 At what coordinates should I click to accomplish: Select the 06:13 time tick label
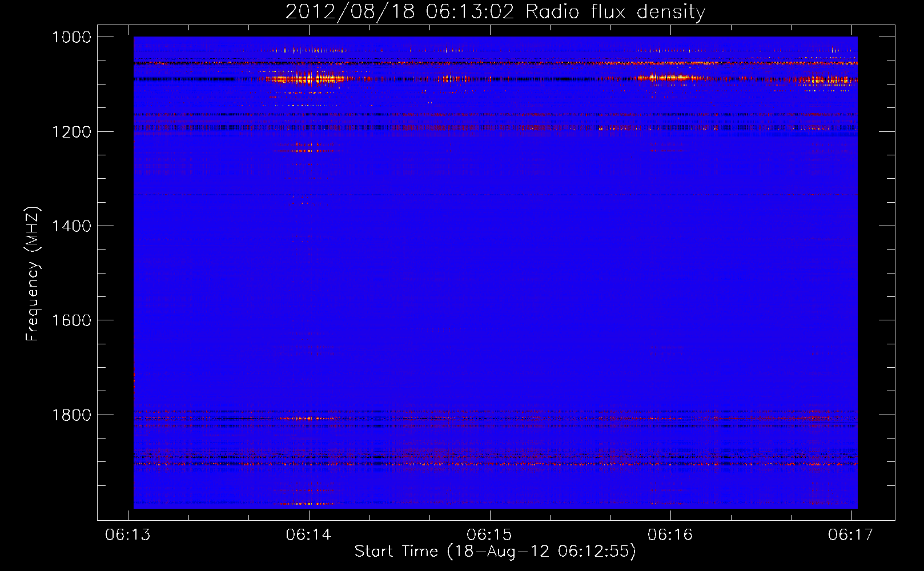(x=128, y=534)
